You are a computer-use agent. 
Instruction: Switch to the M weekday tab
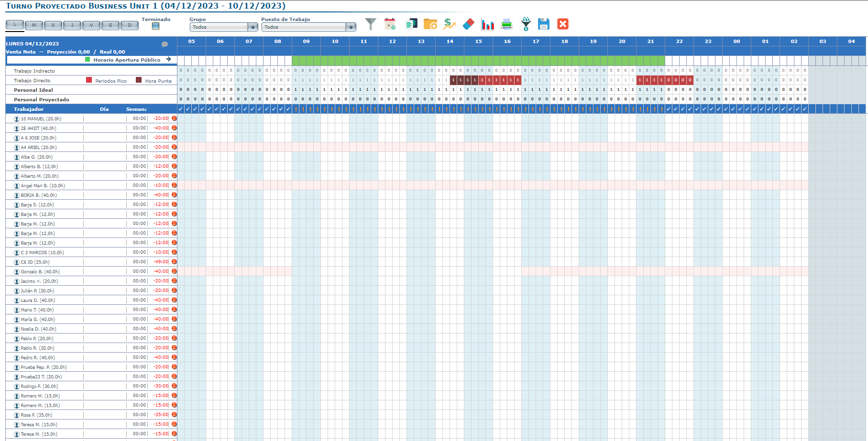point(34,25)
